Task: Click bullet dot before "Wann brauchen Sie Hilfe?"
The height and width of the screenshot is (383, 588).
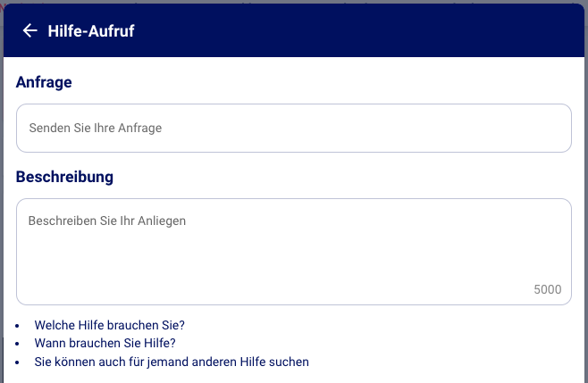Action: (18, 344)
